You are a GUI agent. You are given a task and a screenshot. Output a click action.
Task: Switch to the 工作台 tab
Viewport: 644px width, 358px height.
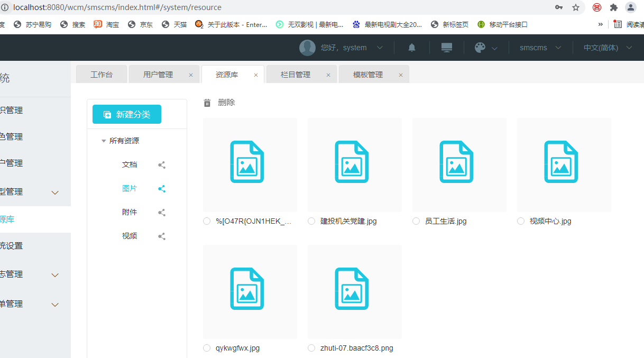pos(102,75)
